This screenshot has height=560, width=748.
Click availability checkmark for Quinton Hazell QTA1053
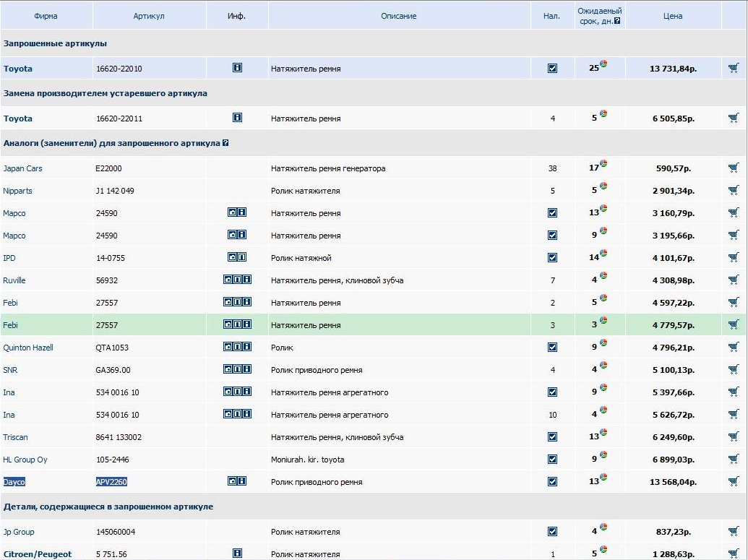coord(553,348)
